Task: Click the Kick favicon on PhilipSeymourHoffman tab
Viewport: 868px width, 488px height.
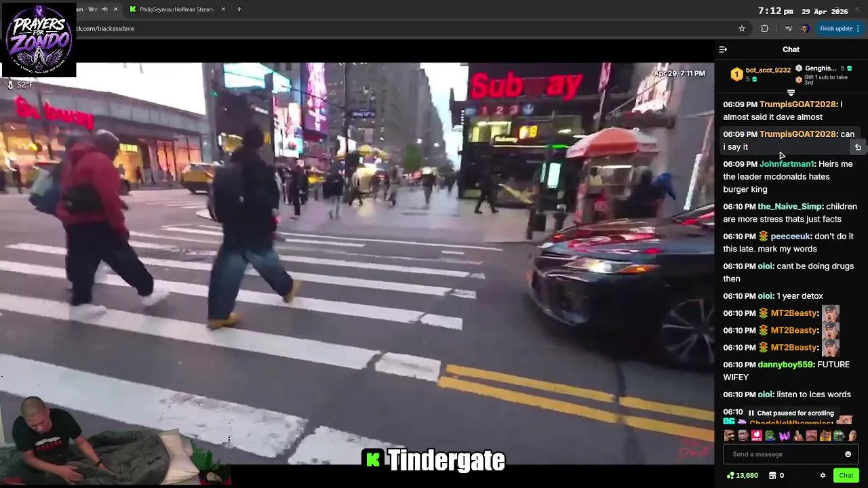Action: tap(133, 9)
